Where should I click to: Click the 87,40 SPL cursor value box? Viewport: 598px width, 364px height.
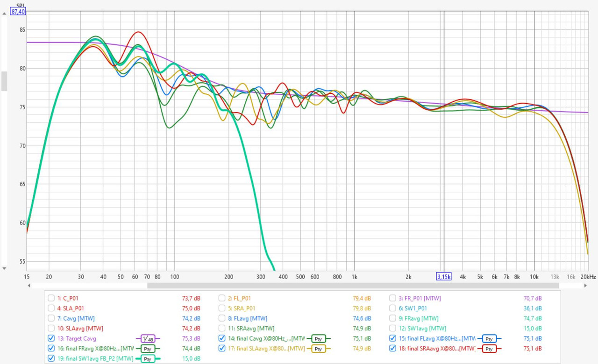tap(18, 12)
